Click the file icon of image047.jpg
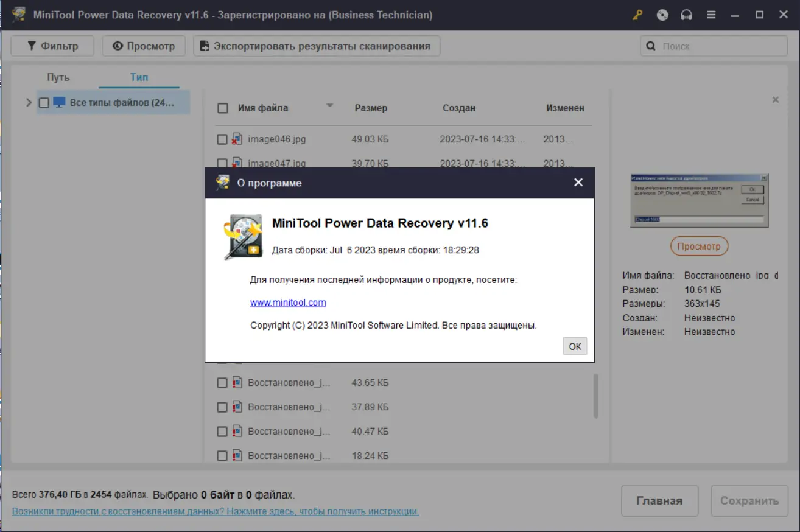The height and width of the screenshot is (532, 800). coord(237,163)
